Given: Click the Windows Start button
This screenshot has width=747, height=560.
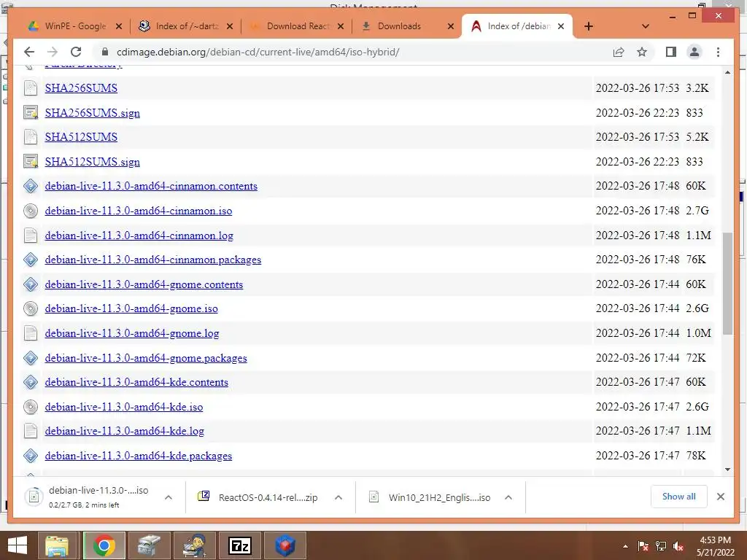Looking at the screenshot, I should [18, 545].
